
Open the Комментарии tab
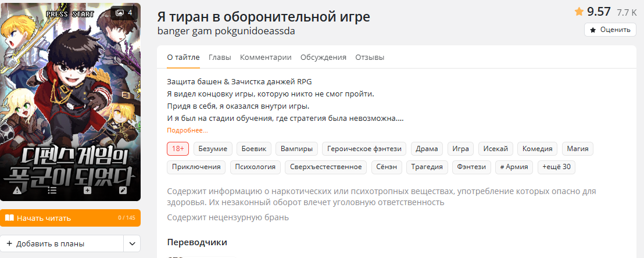pos(266,57)
